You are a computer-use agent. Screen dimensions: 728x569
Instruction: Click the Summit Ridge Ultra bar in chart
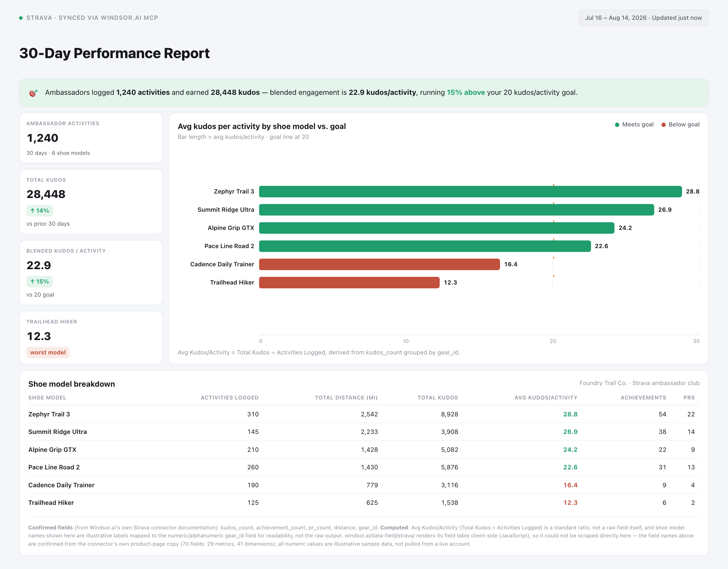456,210
